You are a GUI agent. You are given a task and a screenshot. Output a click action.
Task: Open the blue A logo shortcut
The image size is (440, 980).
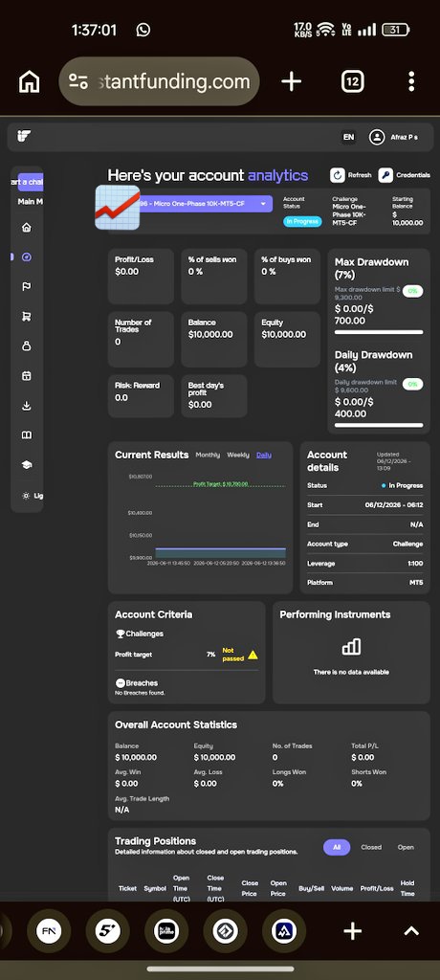pyautogui.click(x=284, y=930)
